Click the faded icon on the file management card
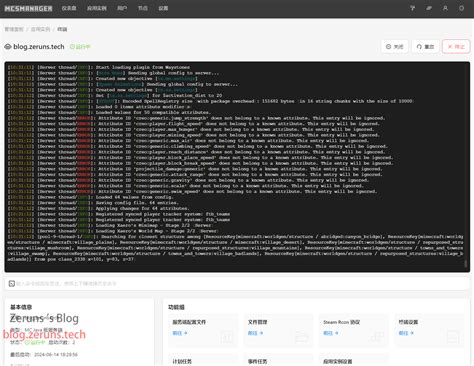 [x=302, y=337]
